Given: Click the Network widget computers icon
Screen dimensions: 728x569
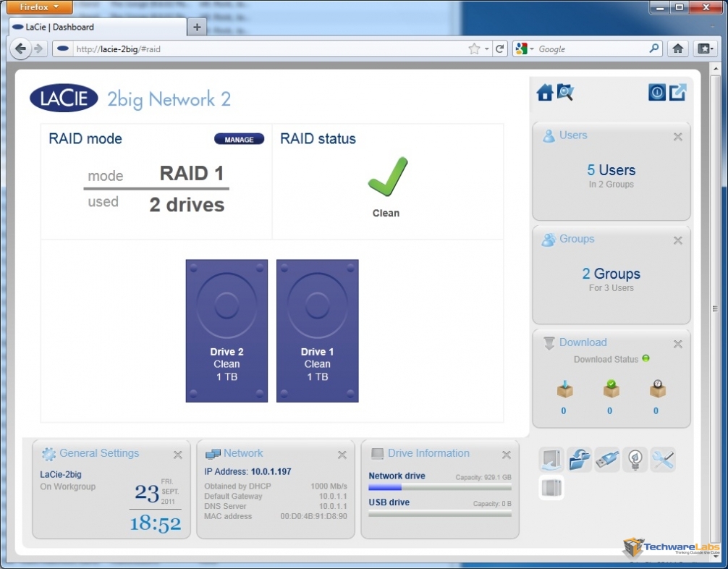Looking at the screenshot, I should [213, 454].
